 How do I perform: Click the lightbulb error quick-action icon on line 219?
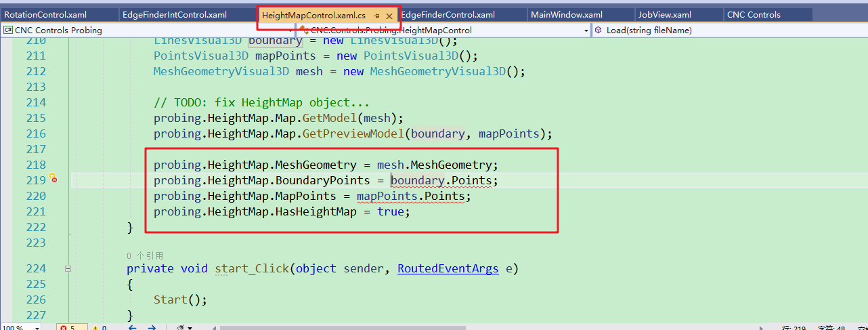click(x=52, y=179)
